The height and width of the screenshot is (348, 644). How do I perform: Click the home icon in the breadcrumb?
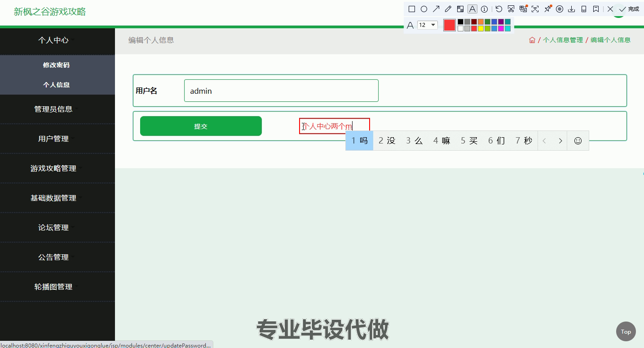point(532,40)
